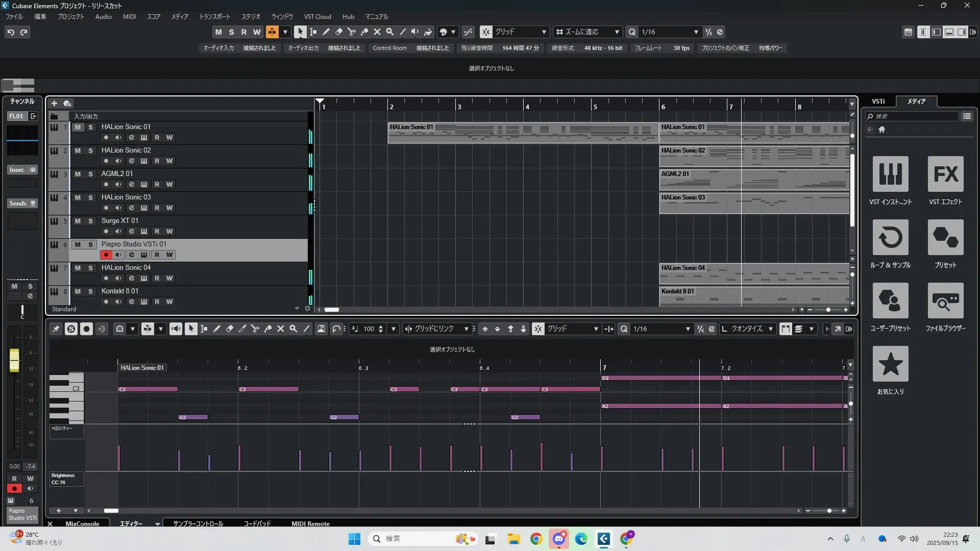The height and width of the screenshot is (551, 980).
Task: Select the Erase tool in main toolbar
Action: 339,32
